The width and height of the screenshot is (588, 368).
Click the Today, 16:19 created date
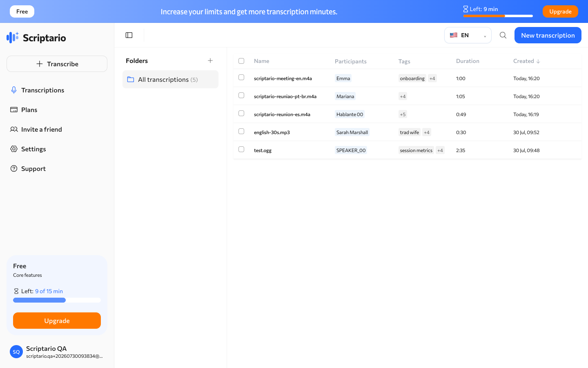(526, 114)
